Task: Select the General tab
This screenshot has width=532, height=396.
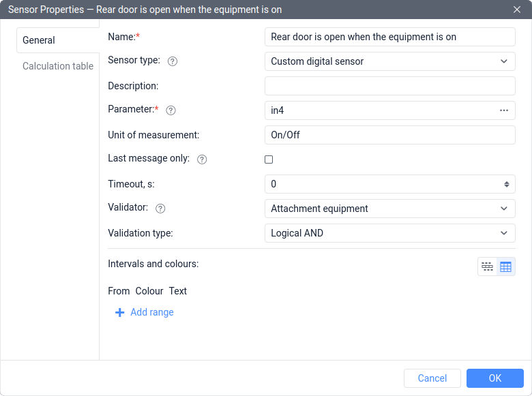Action: [39, 40]
